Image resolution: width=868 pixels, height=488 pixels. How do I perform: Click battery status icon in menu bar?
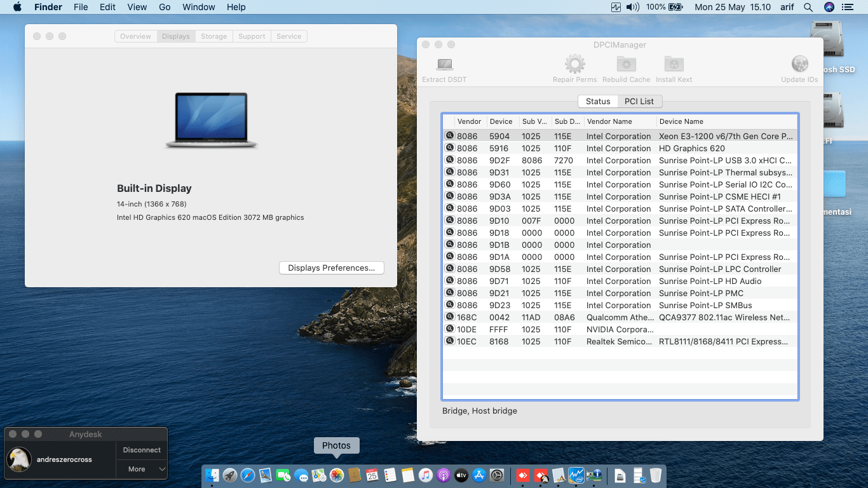(675, 7)
